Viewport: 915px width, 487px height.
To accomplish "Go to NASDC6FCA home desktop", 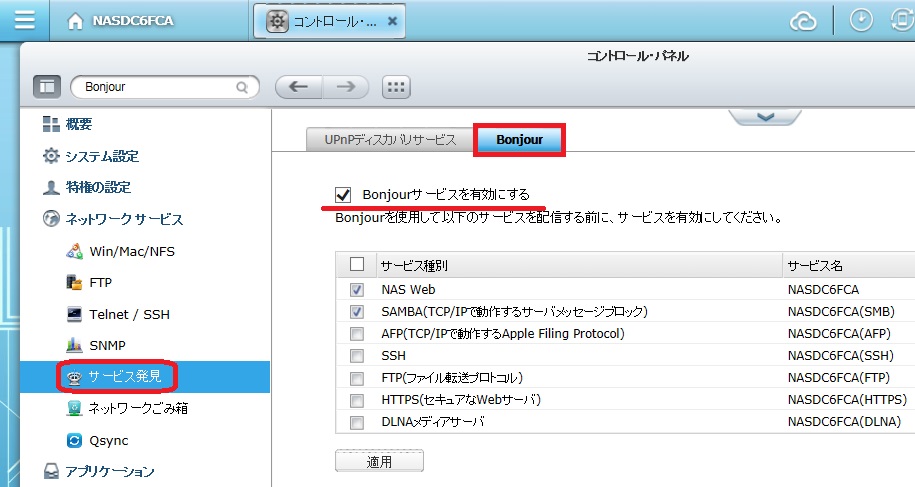I will 121,21.
